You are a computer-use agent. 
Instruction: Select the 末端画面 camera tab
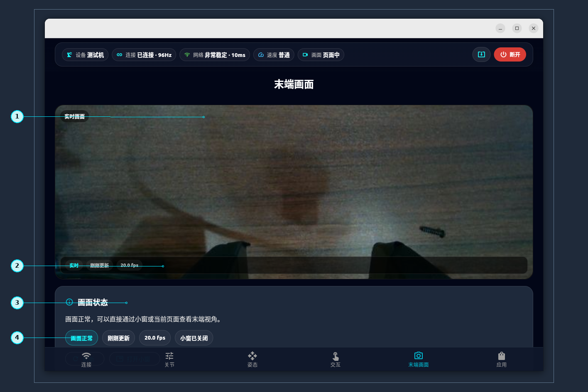(419, 360)
